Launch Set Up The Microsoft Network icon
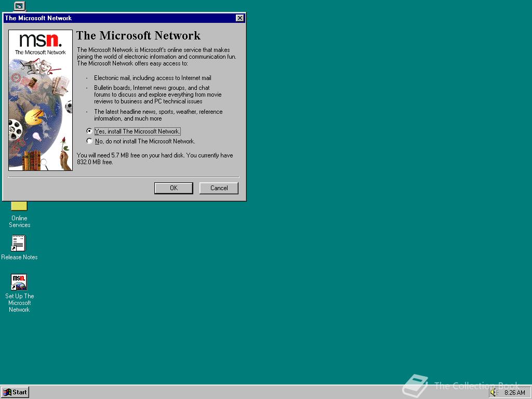Image resolution: width=532 pixels, height=399 pixels. point(19,282)
